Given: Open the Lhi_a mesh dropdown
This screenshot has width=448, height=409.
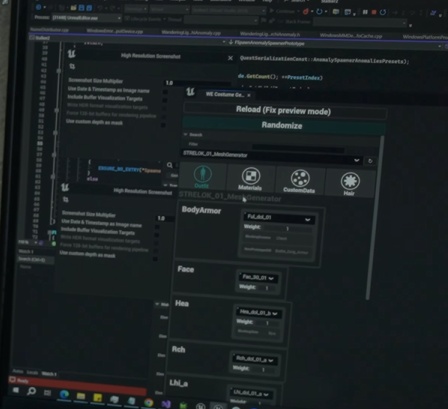Looking at the screenshot, I should click(250, 394).
